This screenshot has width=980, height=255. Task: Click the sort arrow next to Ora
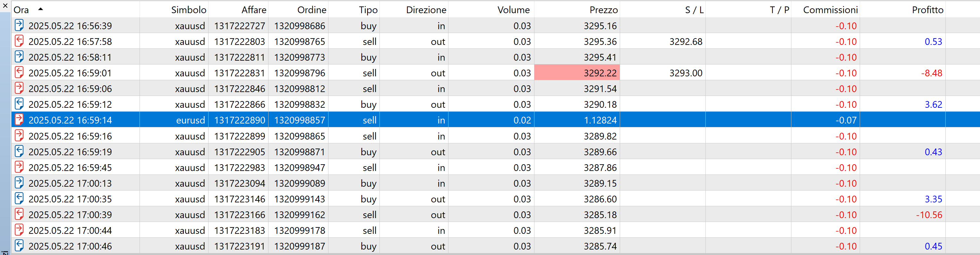(x=40, y=9)
